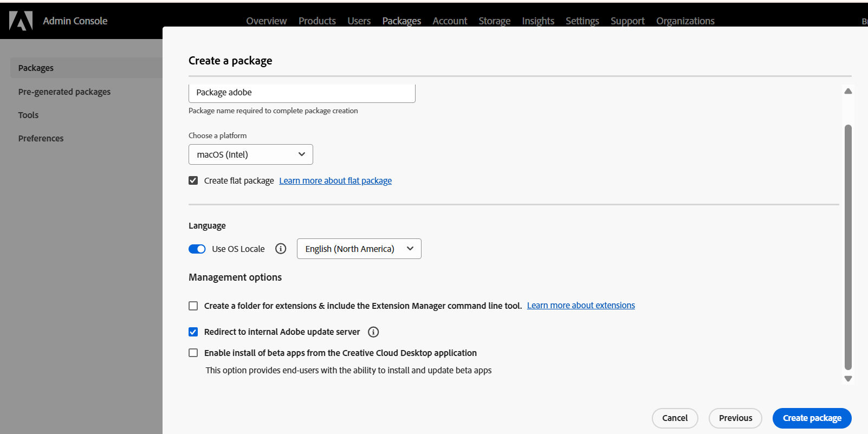The image size is (868, 434).
Task: Go to the Storage tab
Action: tap(494, 21)
